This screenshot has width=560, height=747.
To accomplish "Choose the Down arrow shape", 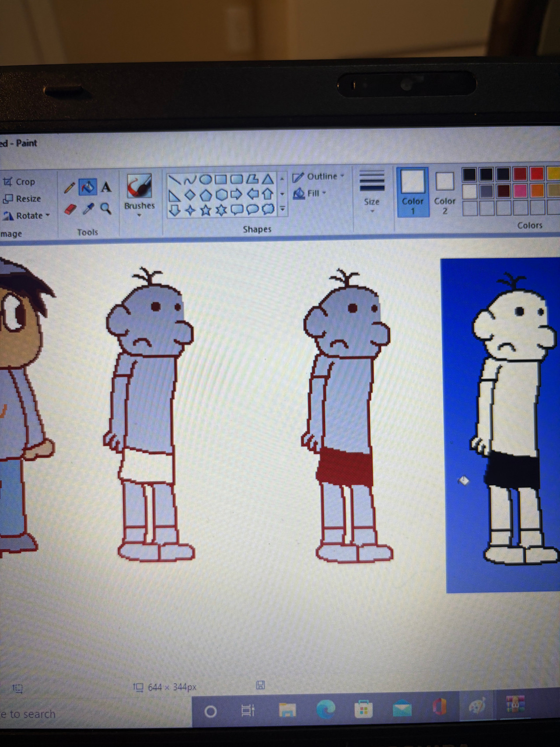I will pyautogui.click(x=174, y=211).
